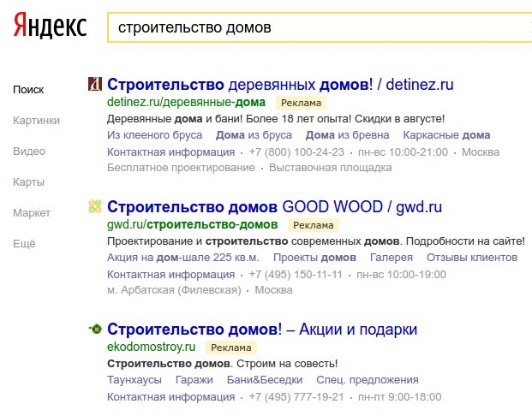532x416 pixels.
Task: Open the Маркет tab
Action: click(x=32, y=213)
